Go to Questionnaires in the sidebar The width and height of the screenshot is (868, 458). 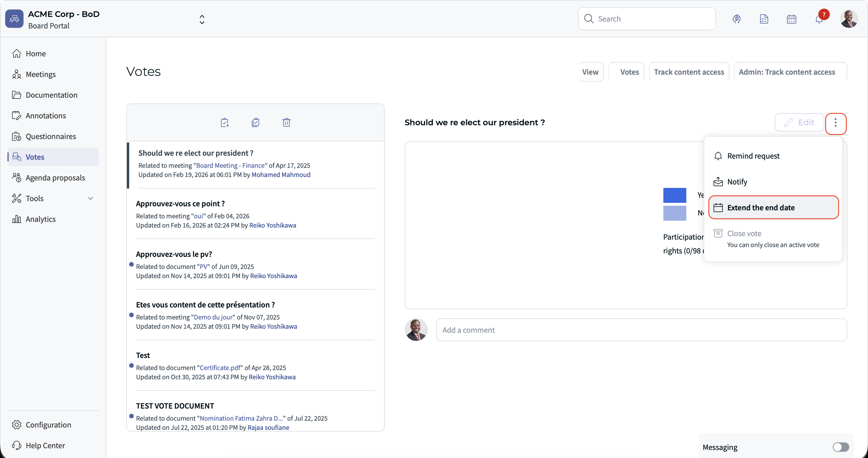pyautogui.click(x=51, y=136)
